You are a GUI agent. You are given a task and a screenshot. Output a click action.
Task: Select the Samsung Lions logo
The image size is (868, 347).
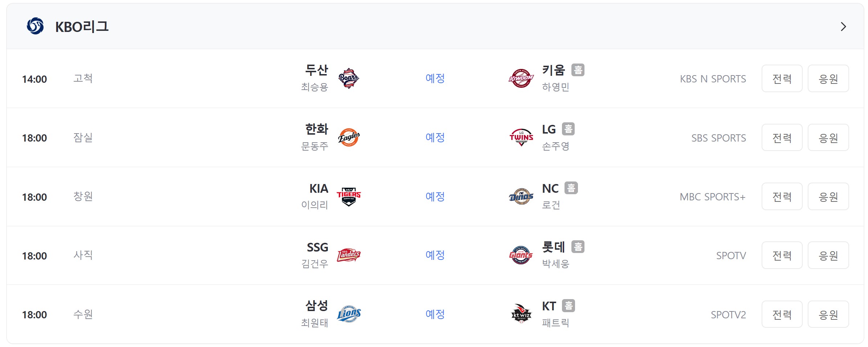(x=349, y=314)
